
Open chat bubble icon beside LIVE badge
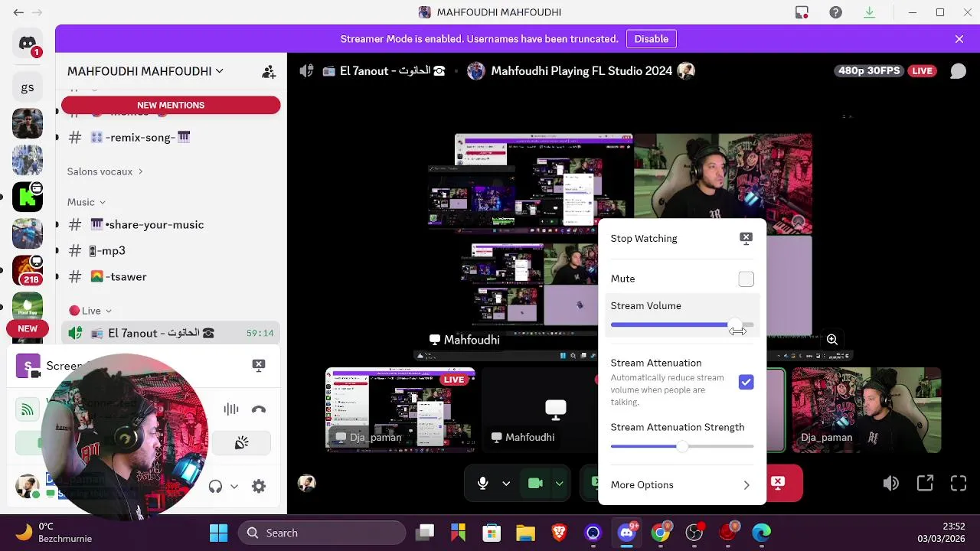(x=958, y=71)
